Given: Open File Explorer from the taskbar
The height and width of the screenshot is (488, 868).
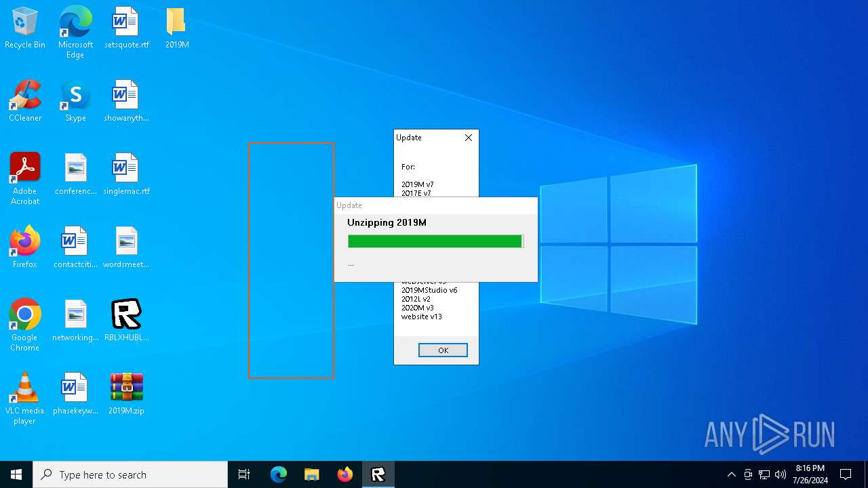Looking at the screenshot, I should click(311, 474).
